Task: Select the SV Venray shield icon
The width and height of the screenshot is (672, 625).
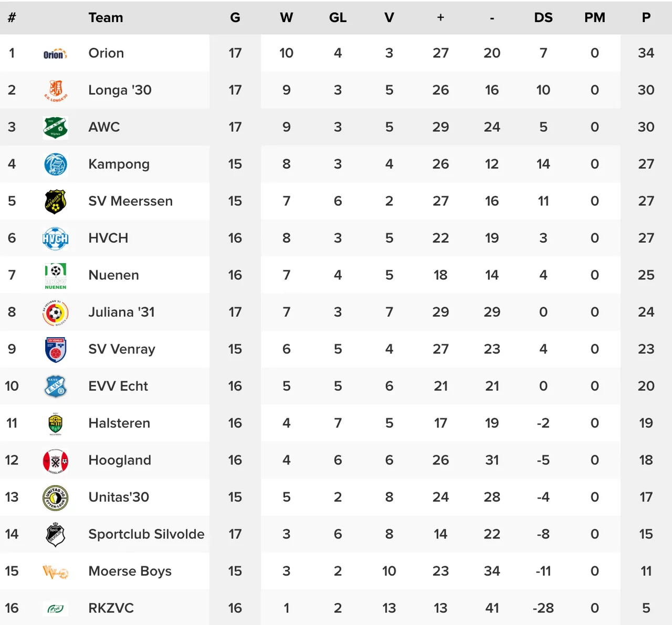Action: (56, 350)
